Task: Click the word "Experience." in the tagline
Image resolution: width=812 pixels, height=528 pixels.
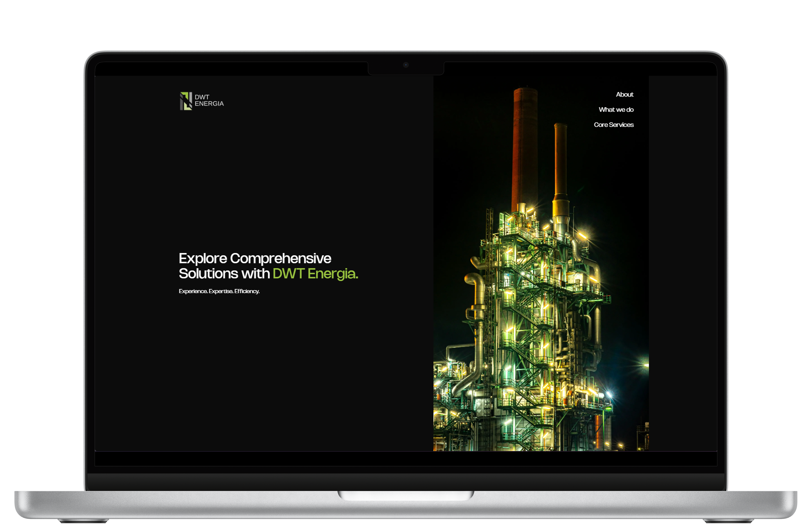Action: pos(193,291)
